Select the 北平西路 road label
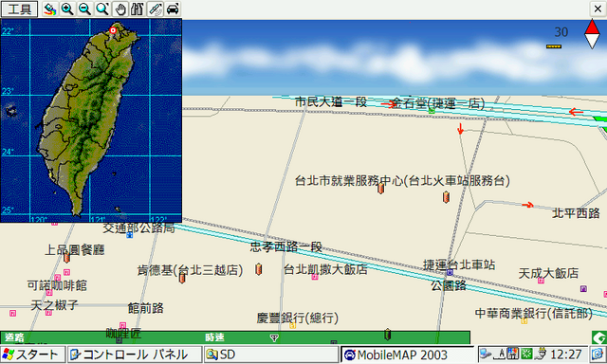The image size is (607, 364). click(x=576, y=213)
